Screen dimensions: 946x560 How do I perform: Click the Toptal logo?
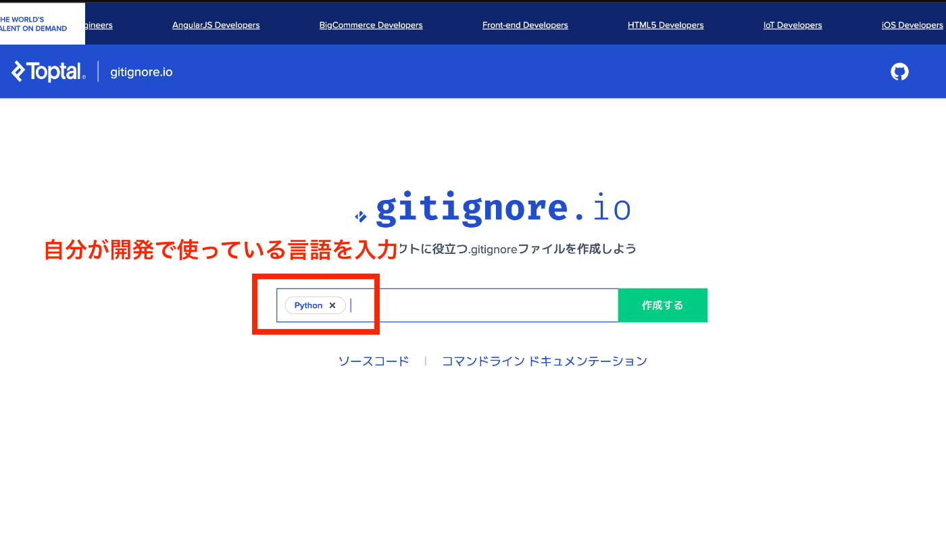[x=48, y=71]
